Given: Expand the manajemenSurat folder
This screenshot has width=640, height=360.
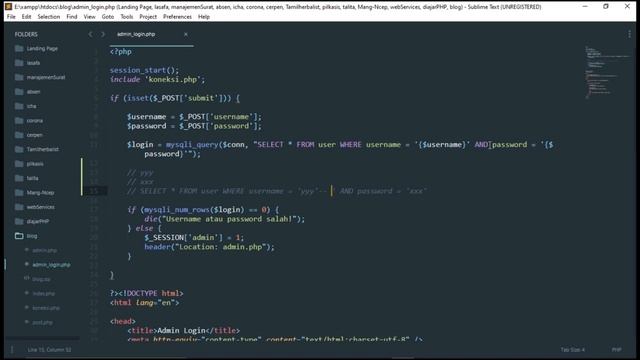Looking at the screenshot, I should click(40, 78).
